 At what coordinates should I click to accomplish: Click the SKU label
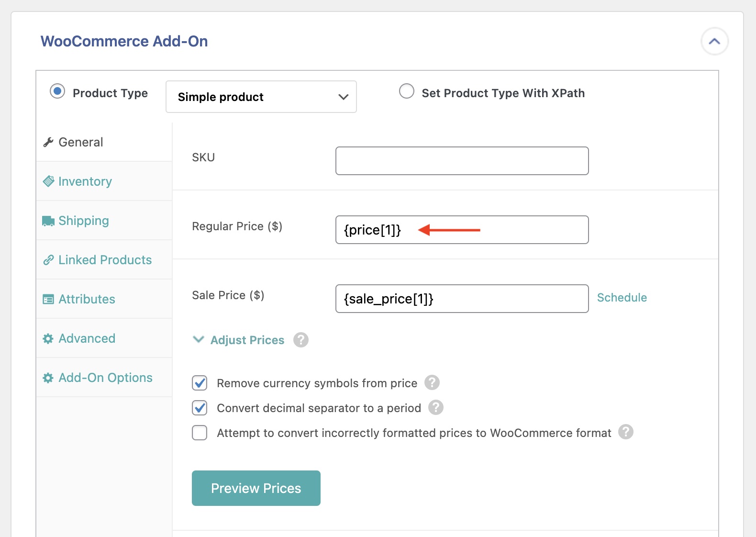[203, 157]
